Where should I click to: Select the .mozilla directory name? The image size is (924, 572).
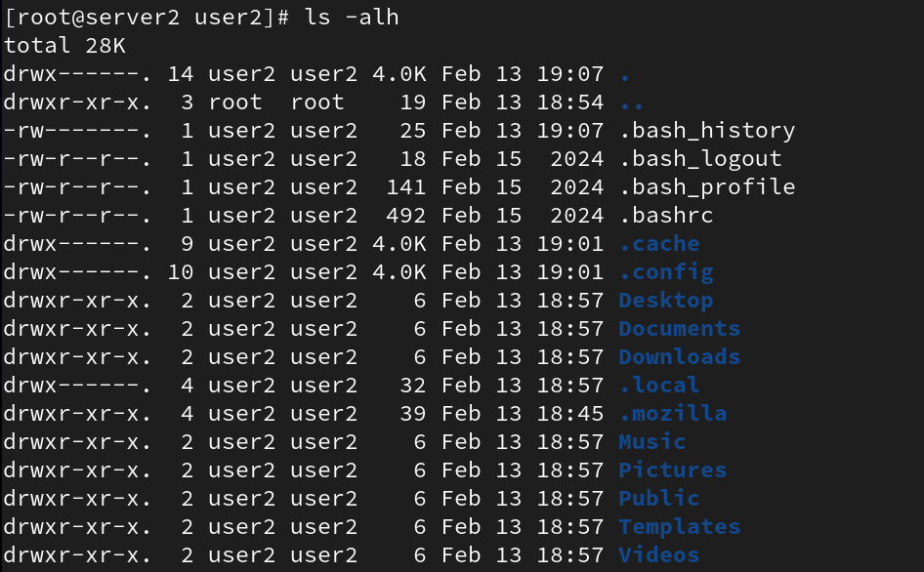tap(673, 413)
